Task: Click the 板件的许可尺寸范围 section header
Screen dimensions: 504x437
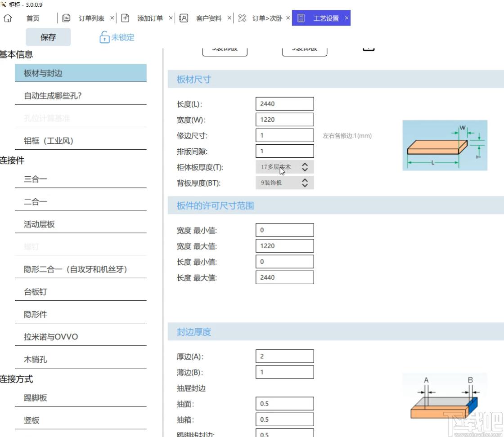Action: pyautogui.click(x=336, y=205)
